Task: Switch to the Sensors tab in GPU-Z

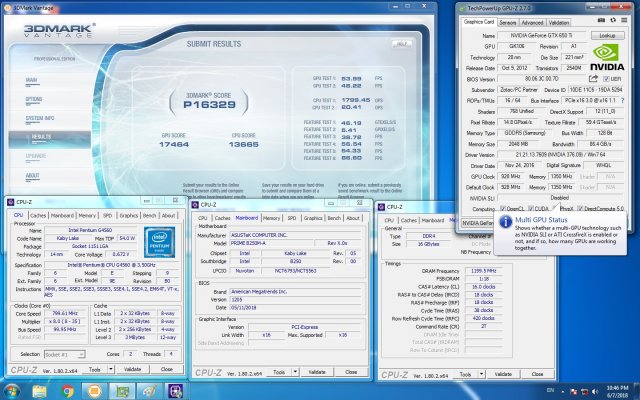Action: [x=508, y=20]
